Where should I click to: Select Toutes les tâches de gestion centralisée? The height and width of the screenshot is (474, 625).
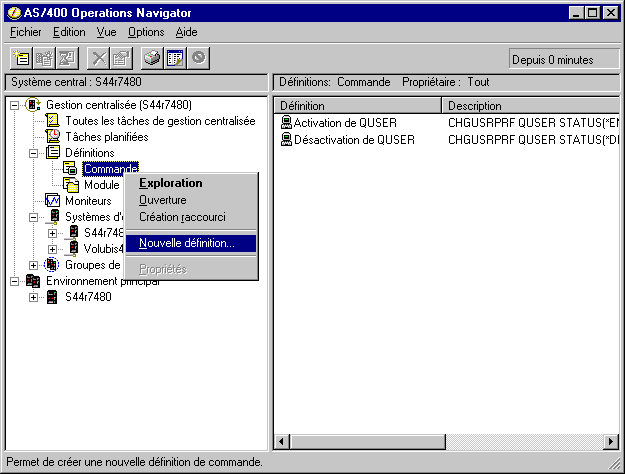[x=160, y=121]
